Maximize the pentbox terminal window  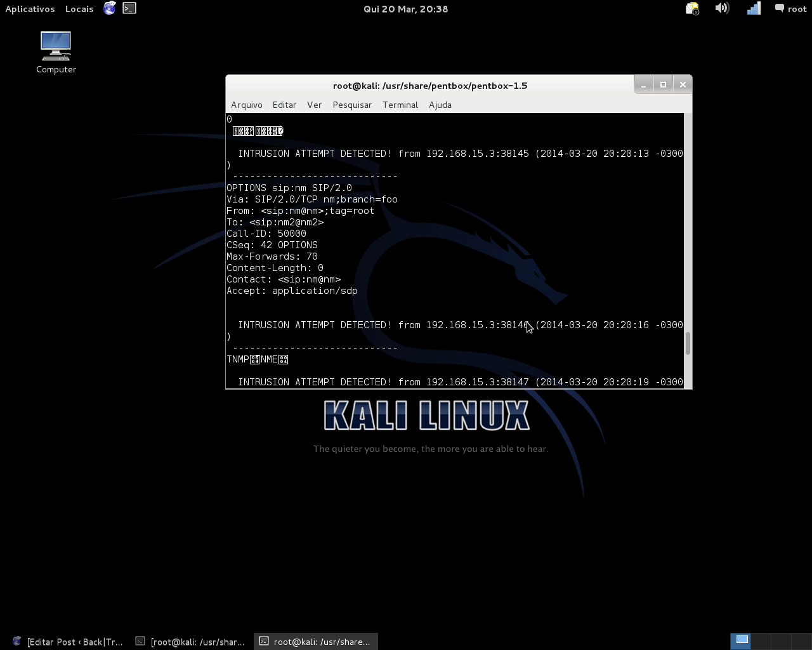point(663,84)
